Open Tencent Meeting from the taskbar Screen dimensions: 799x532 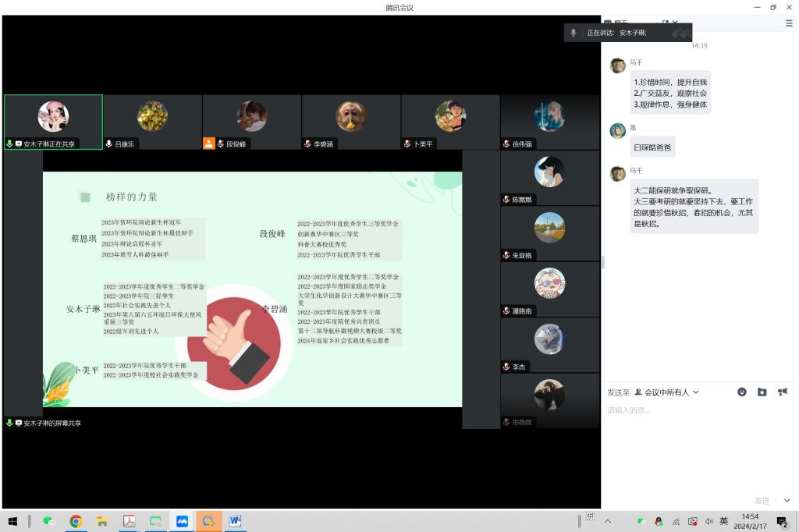(182, 521)
